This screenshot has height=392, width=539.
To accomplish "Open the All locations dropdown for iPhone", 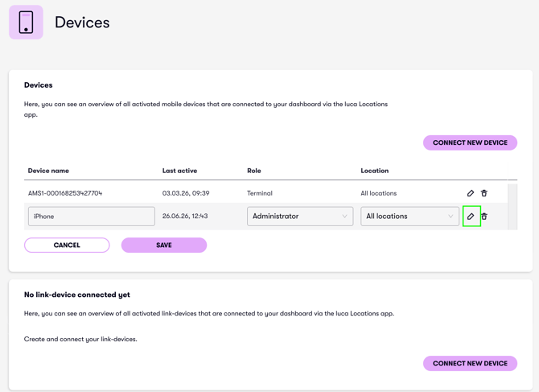I will pyautogui.click(x=409, y=217).
